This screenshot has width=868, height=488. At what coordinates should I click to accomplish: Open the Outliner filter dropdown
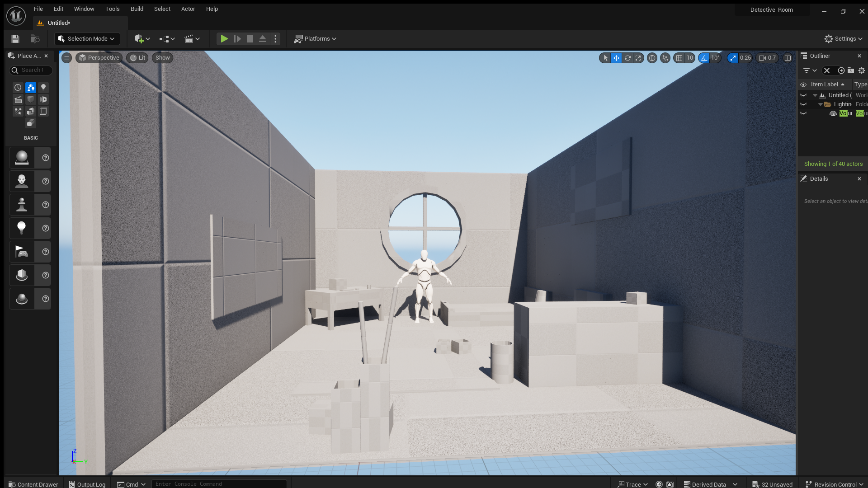(809, 70)
